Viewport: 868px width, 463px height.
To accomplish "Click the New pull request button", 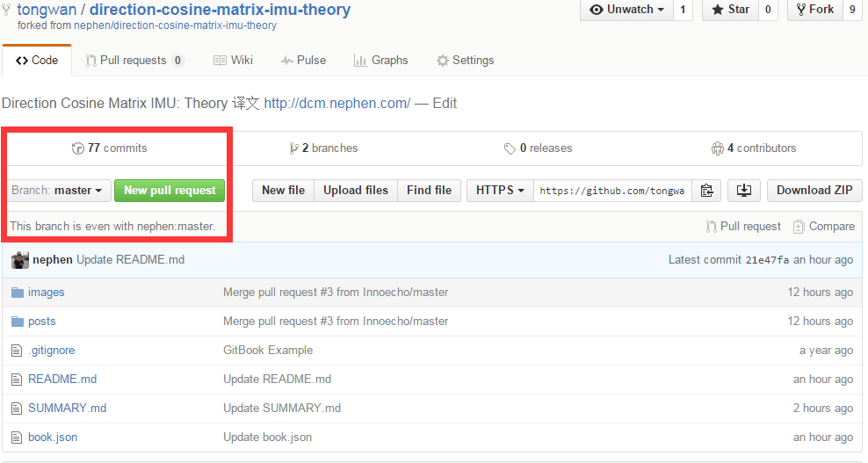I will tap(170, 191).
